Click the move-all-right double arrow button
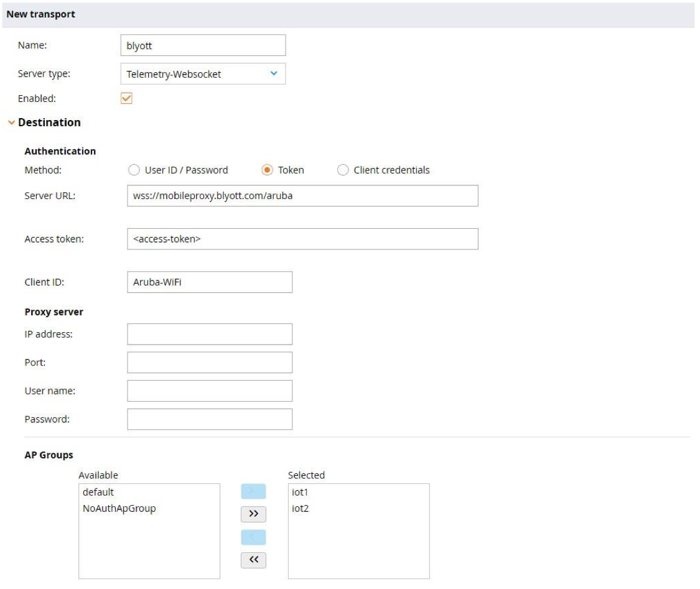The image size is (700, 589). (253, 514)
